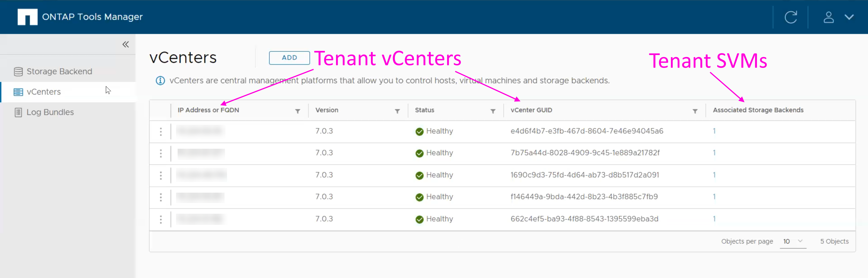Select the Associated Storage Backends column header
The image size is (868, 278).
point(758,110)
